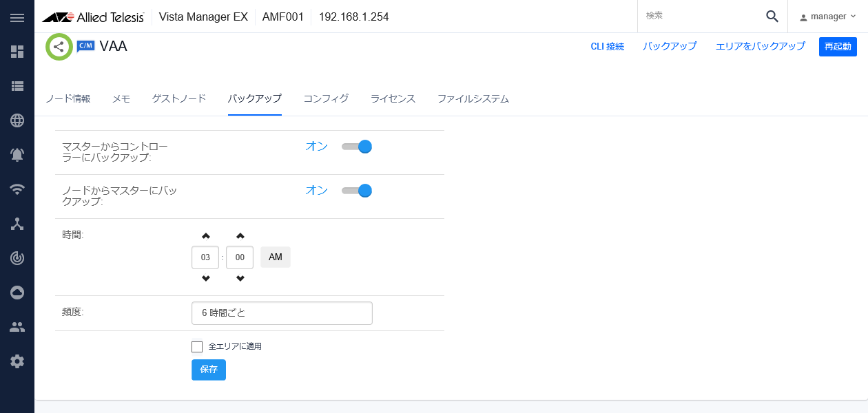
Task: Decrease the minutes with down arrow
Action: [x=240, y=279]
